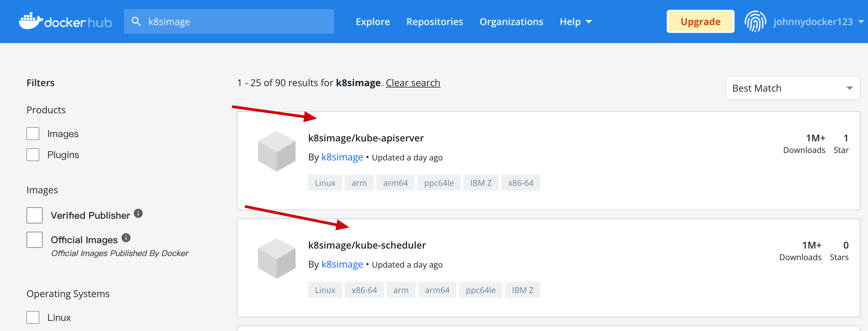Click the search field containing k8simage
Viewport: 868px width, 331px height.
(229, 21)
